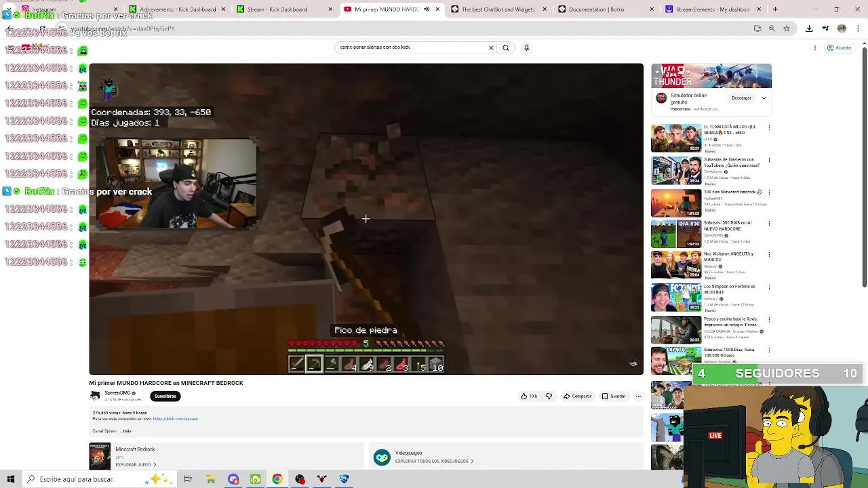Viewport: 868px width, 488px height.
Task: Click the YouTube search magnifier button
Action: coord(505,47)
